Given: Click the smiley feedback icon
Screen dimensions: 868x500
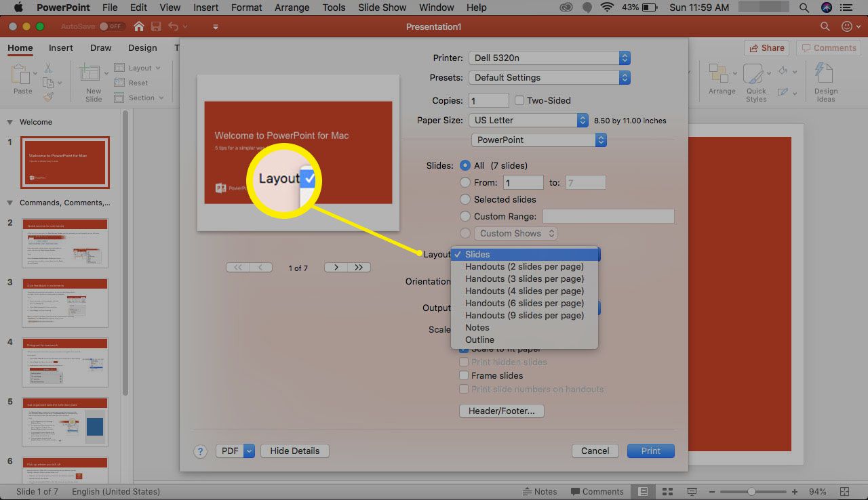Looking at the screenshot, I should pyautogui.click(x=846, y=26).
